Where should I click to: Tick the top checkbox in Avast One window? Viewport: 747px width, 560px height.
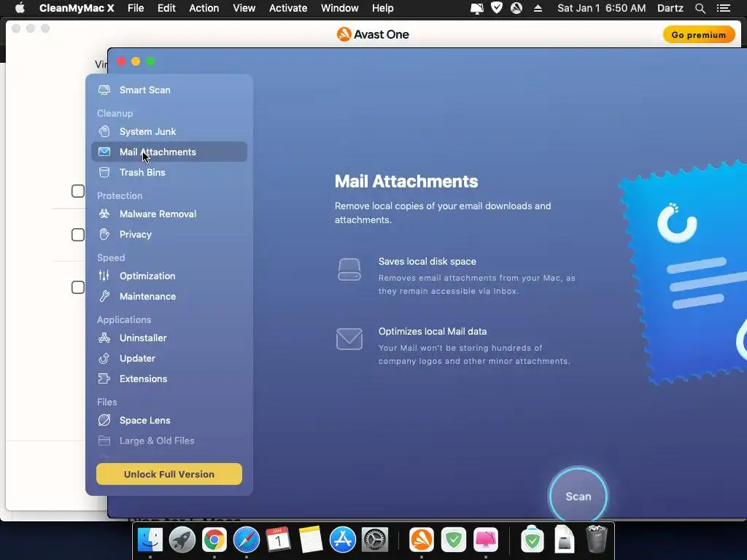77,191
